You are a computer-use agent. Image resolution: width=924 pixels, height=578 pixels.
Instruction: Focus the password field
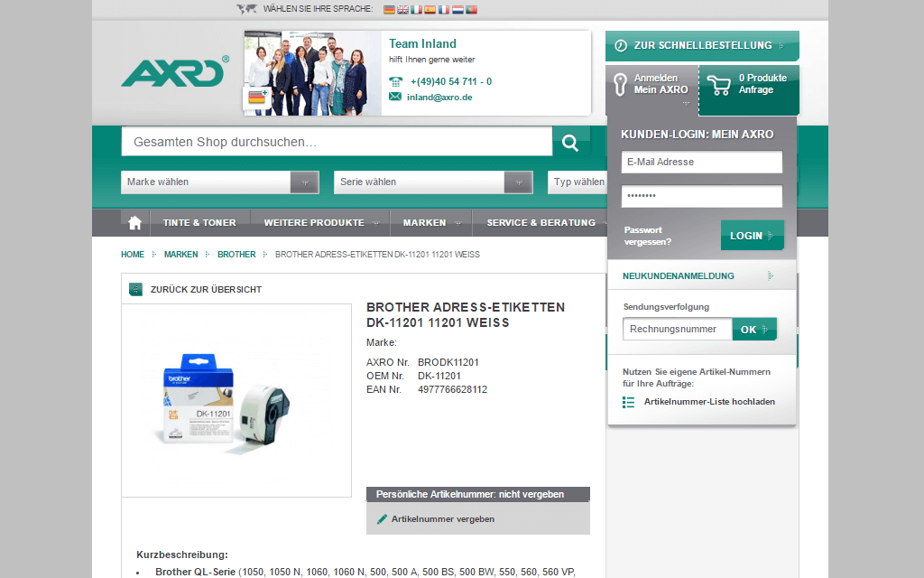(x=702, y=196)
